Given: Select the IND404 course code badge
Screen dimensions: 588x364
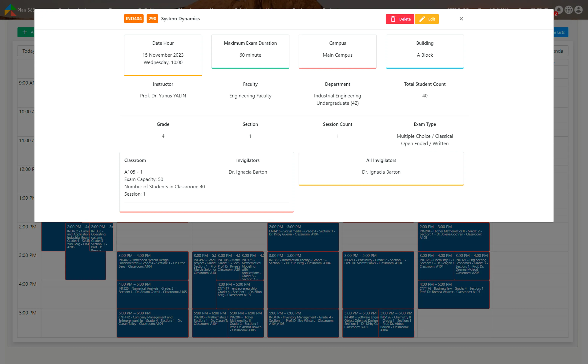Looking at the screenshot, I should [134, 18].
